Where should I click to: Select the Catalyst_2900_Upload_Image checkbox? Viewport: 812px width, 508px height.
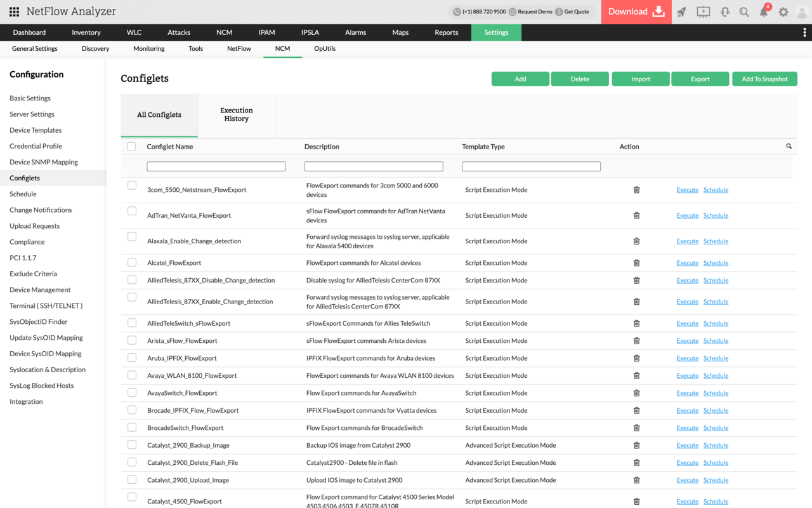(132, 479)
